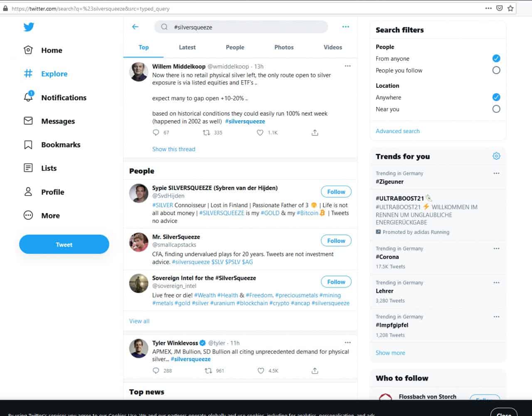Switch to the Videos tab
Image resolution: width=532 pixels, height=416 pixels.
coord(332,47)
